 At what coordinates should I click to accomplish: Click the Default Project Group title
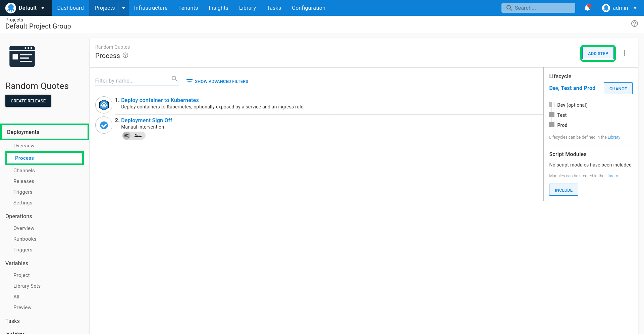[x=38, y=26]
